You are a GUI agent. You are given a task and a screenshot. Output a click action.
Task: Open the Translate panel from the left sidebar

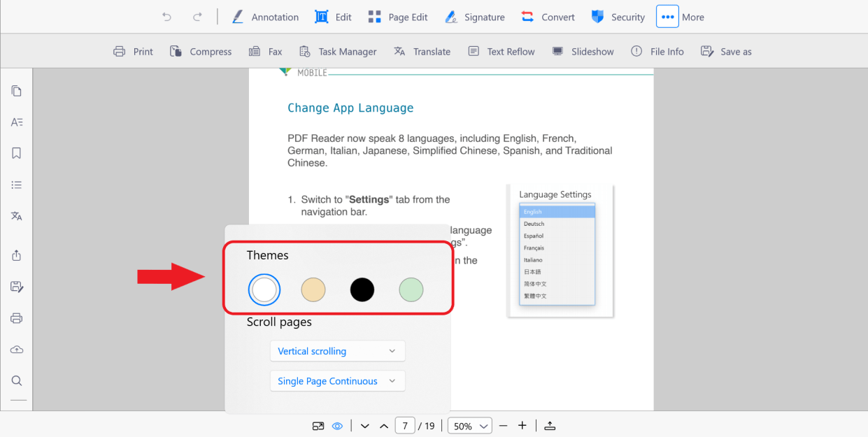click(x=17, y=216)
